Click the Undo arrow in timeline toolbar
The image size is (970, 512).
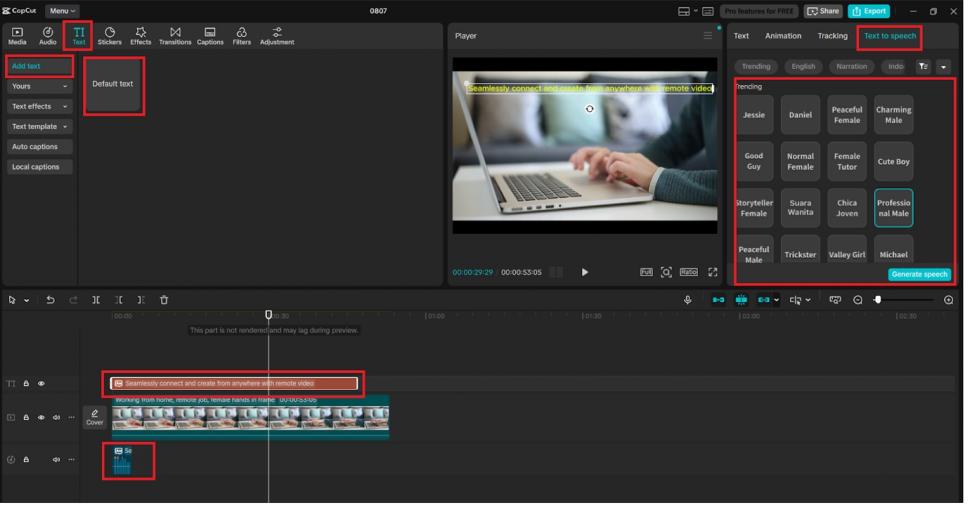coord(50,300)
